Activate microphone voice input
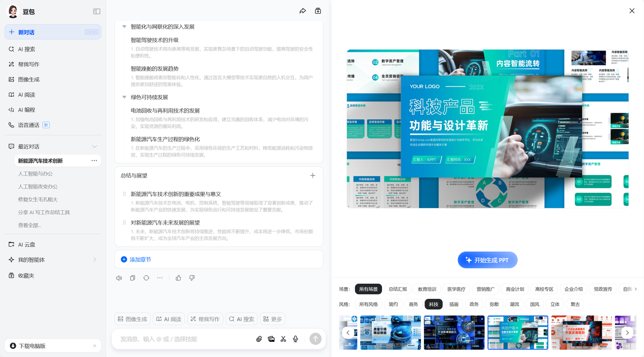The width and height of the screenshot is (644, 357). click(x=295, y=339)
